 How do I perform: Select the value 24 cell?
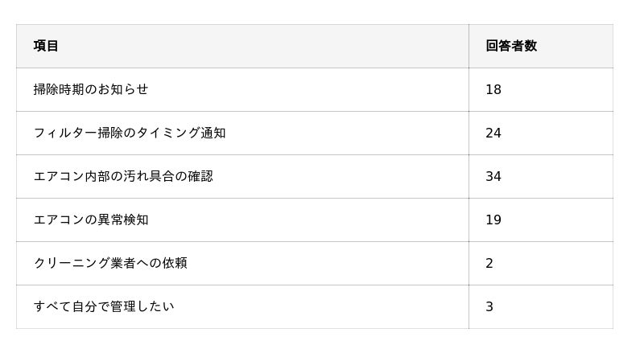tap(541, 133)
